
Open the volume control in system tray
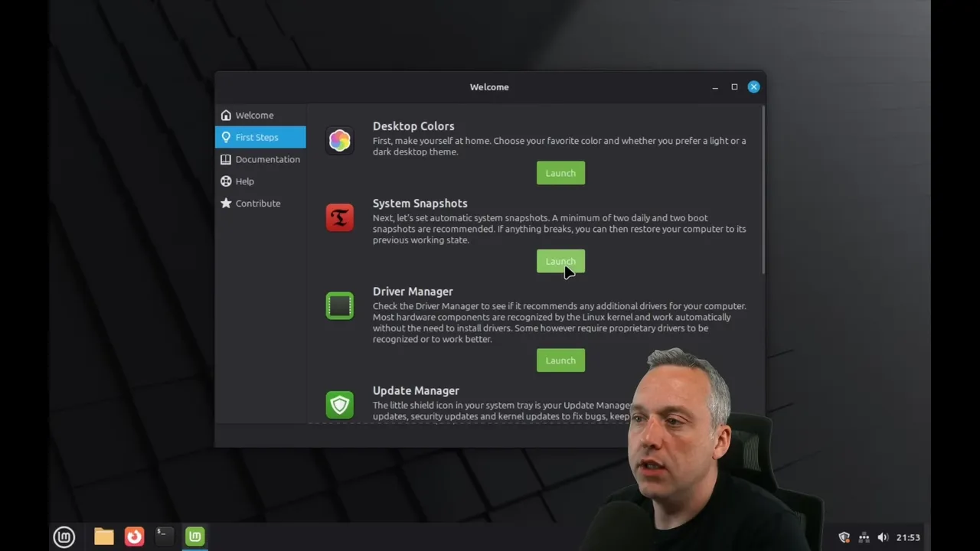coord(883,537)
